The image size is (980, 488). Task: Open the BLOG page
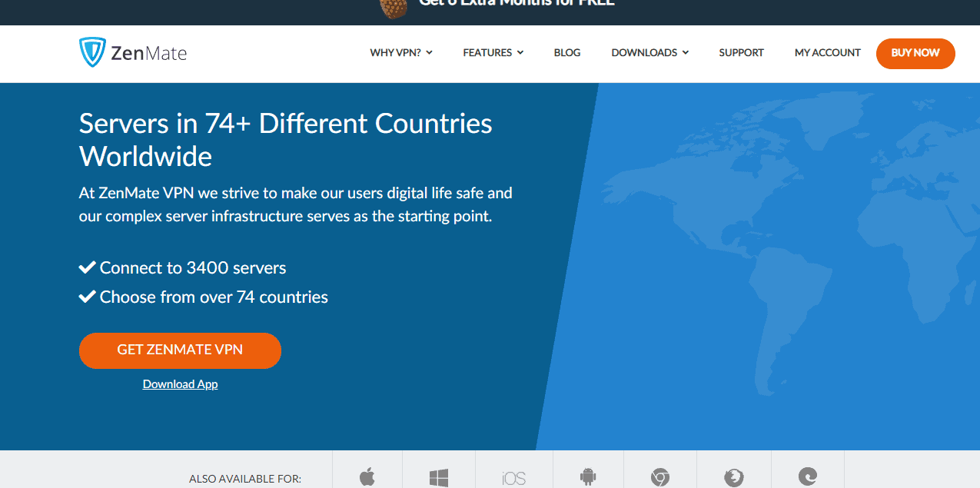pos(566,52)
